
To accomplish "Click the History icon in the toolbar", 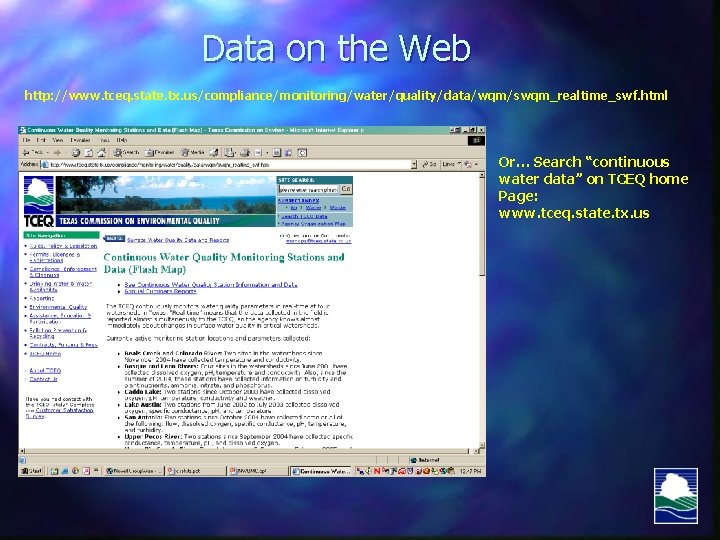I will click(214, 152).
